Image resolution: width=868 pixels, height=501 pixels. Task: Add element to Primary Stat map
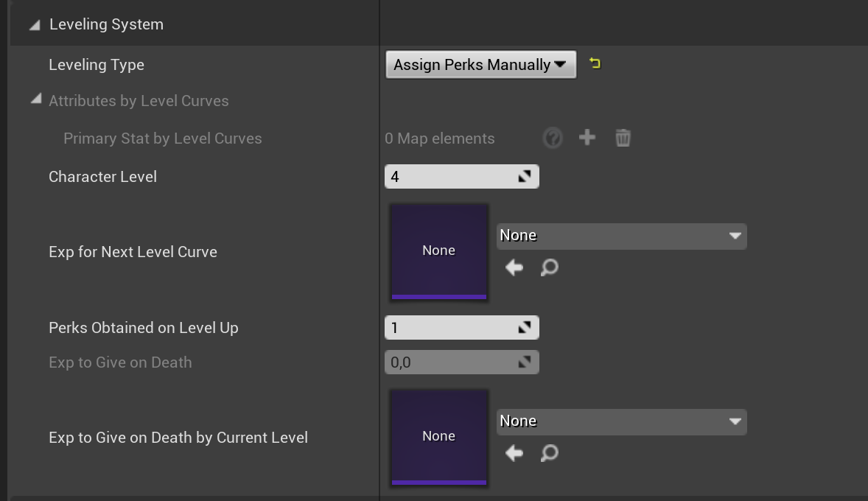[x=587, y=138]
